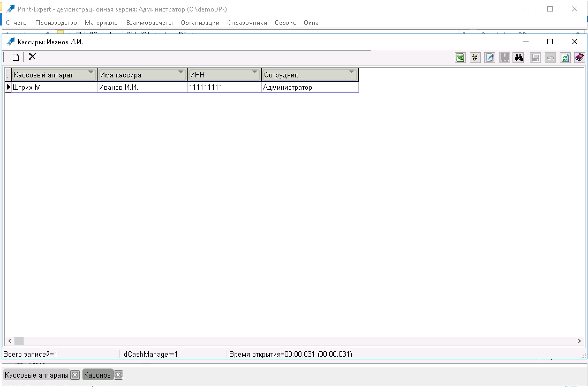The width and height of the screenshot is (588, 387).
Task: Open the Материалы menu
Action: point(102,23)
